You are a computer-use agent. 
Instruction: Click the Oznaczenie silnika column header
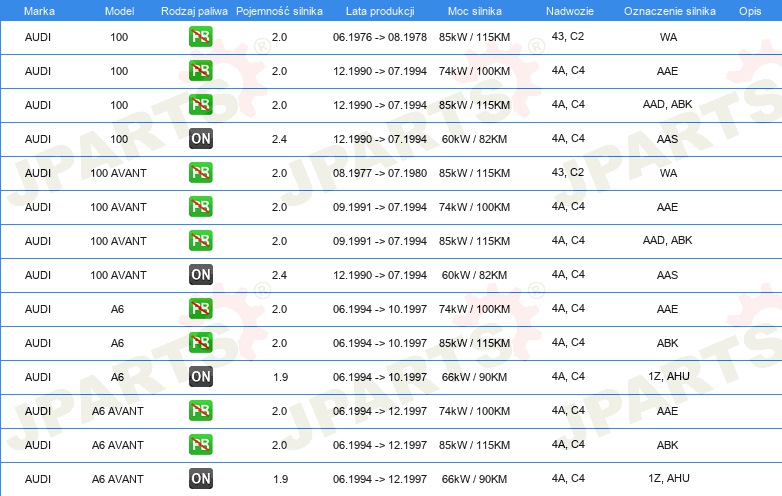669,11
